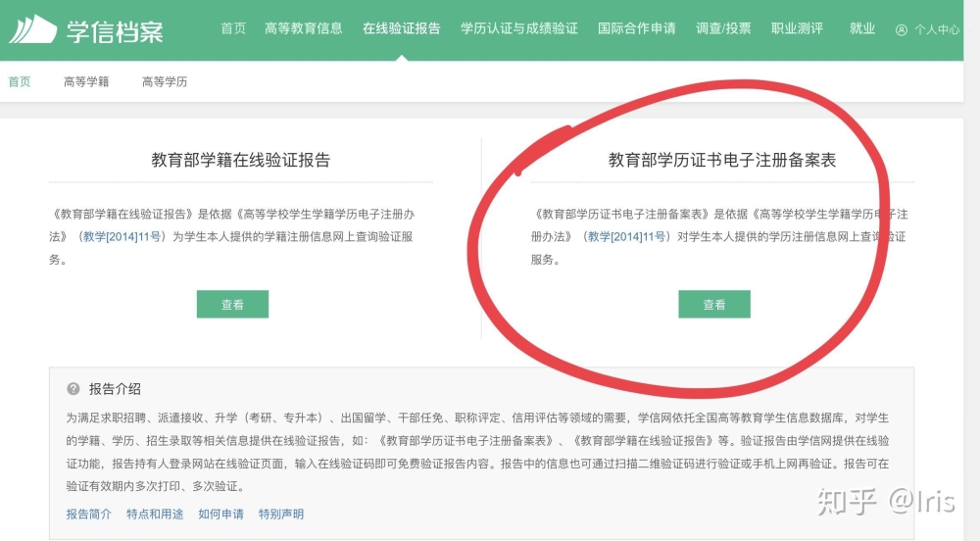This screenshot has width=980, height=541.
Task: Open 特别声明 link
Action: (x=281, y=515)
